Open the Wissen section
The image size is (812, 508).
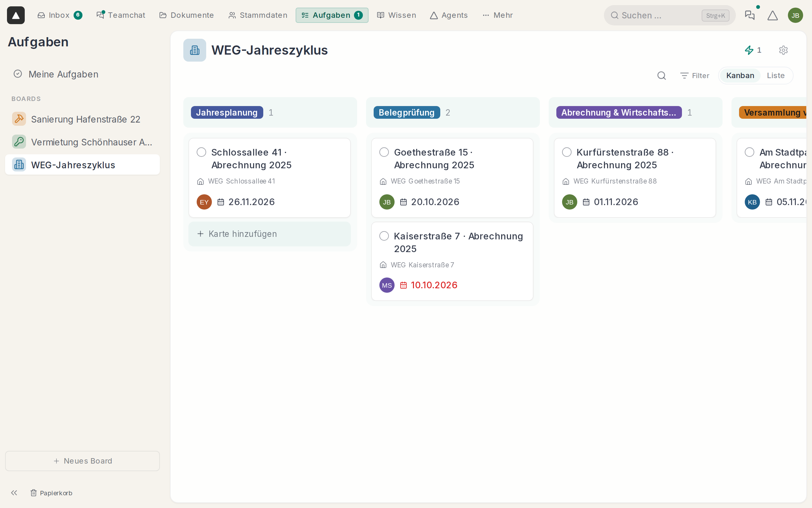click(396, 15)
